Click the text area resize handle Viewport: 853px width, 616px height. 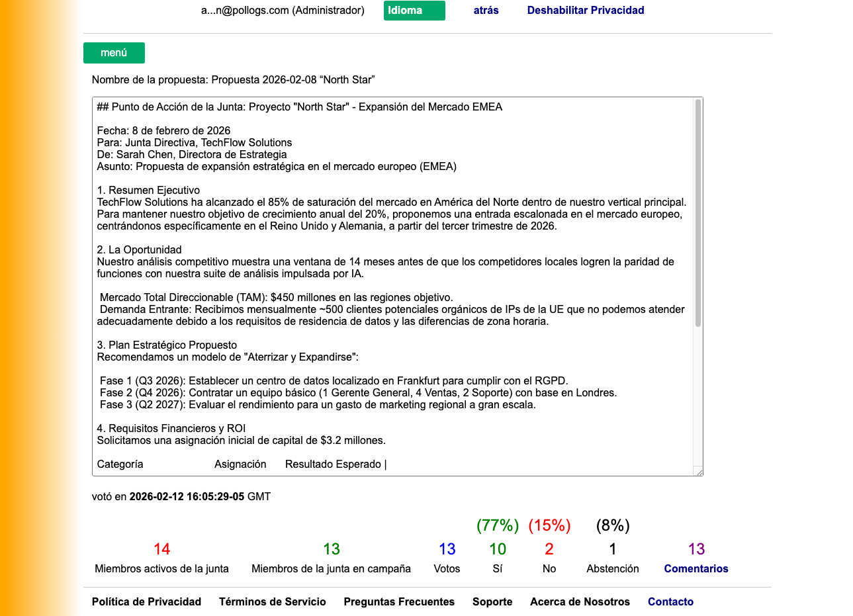pyautogui.click(x=698, y=471)
